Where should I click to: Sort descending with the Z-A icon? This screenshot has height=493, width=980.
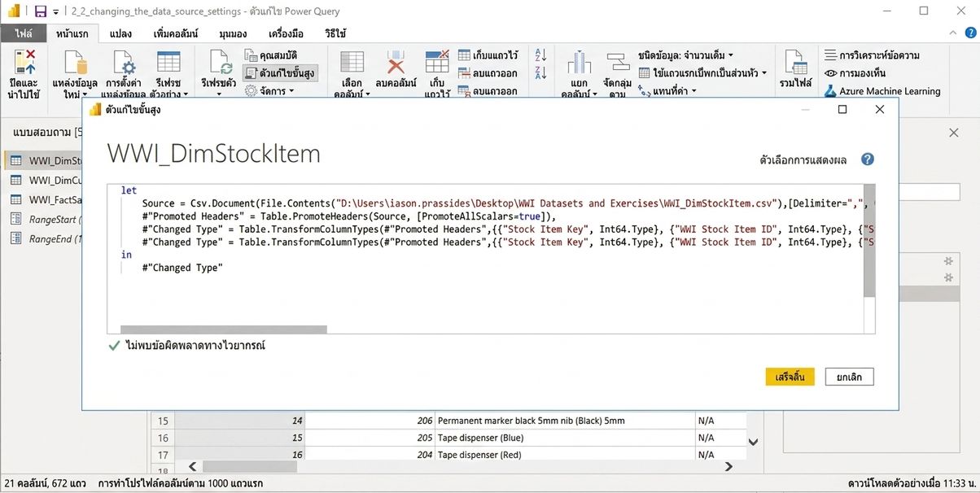tap(540, 72)
